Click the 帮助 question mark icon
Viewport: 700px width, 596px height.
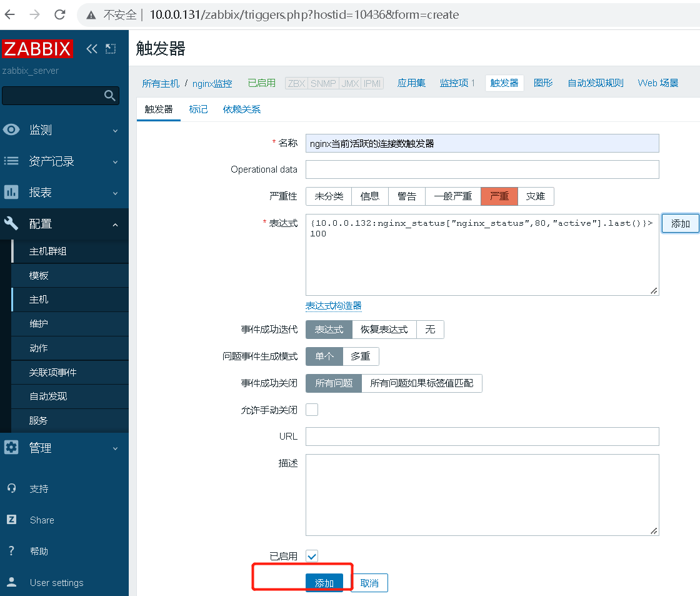tap(12, 551)
